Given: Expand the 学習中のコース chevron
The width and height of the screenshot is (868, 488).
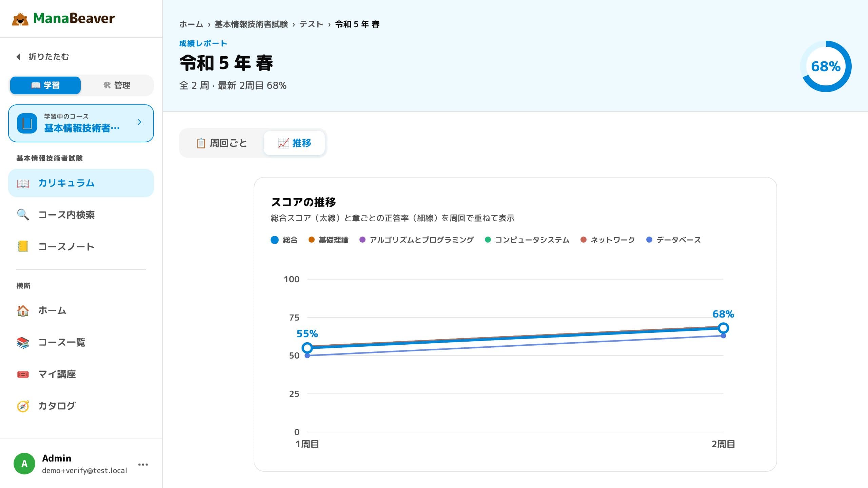Looking at the screenshot, I should point(139,122).
